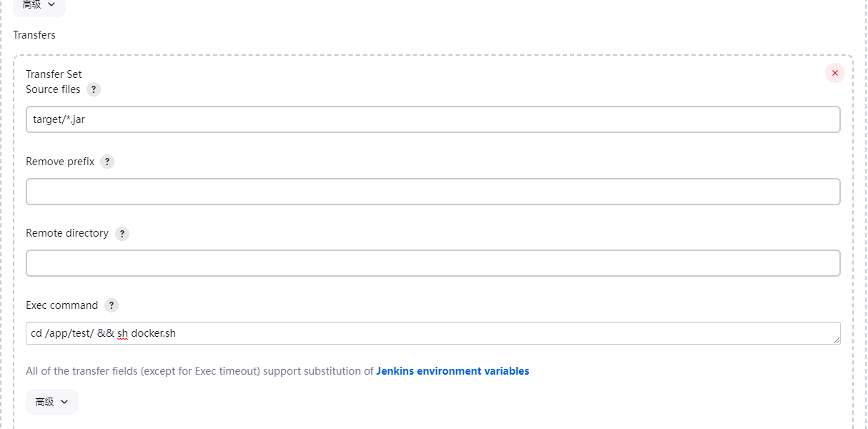
Task: Focus the empty Remove prefix input box
Action: pos(433,192)
